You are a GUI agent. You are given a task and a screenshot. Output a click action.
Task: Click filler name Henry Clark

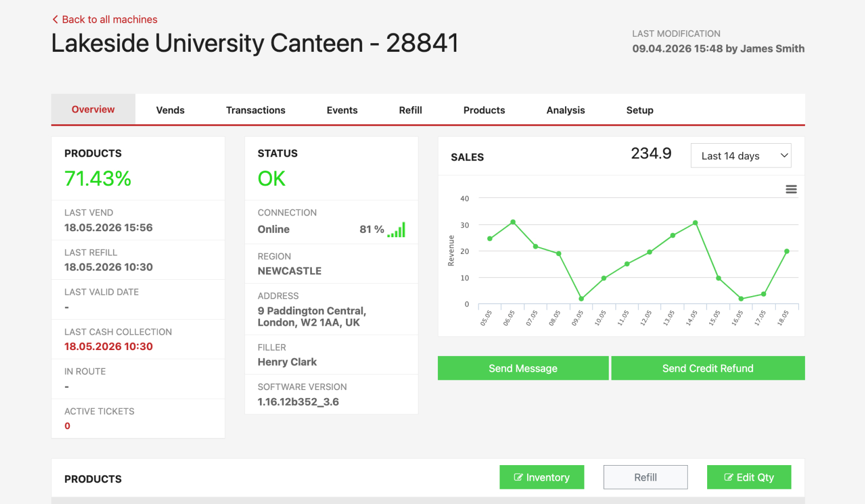pos(287,362)
